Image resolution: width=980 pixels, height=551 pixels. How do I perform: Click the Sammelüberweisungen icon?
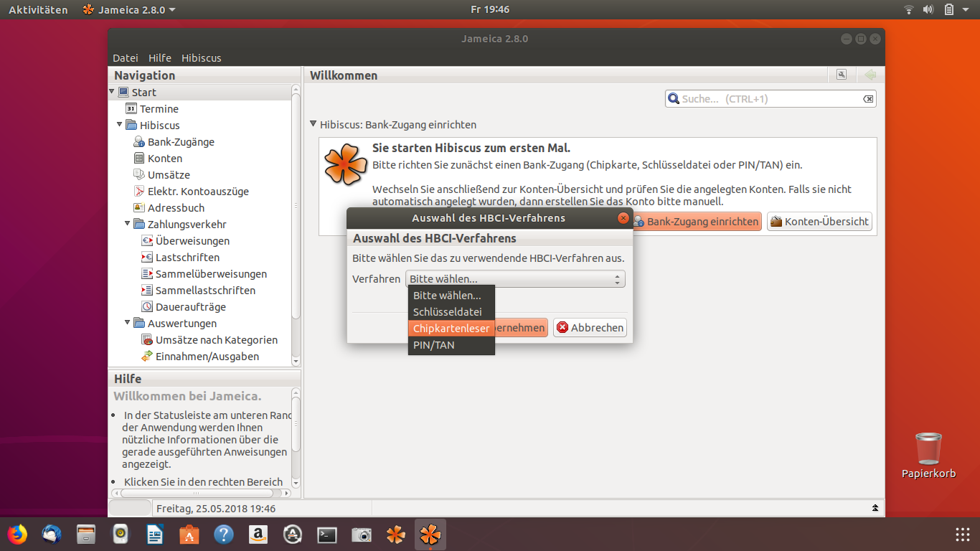tap(147, 274)
